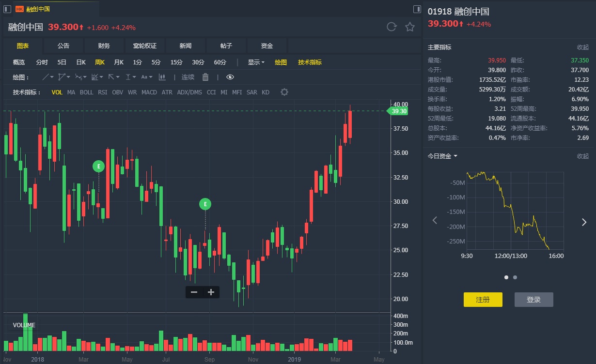Enable the BOLL indicator
This screenshot has width=596, height=364.
(86, 92)
